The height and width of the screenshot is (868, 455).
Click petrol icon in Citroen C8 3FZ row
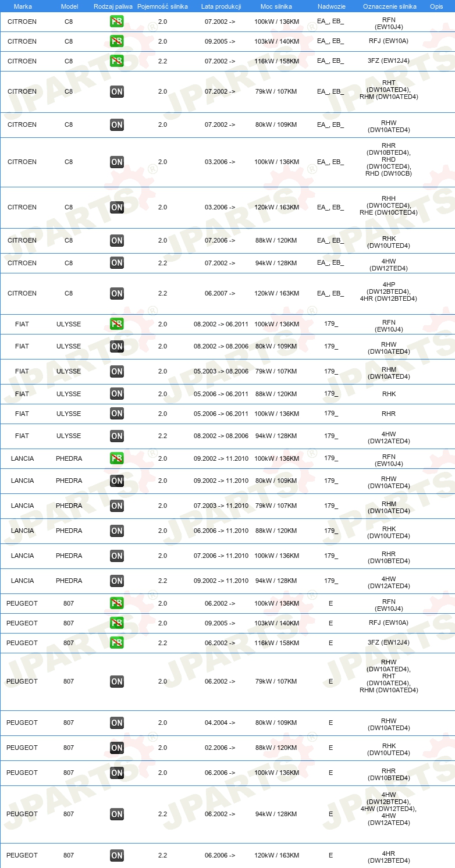tap(117, 61)
